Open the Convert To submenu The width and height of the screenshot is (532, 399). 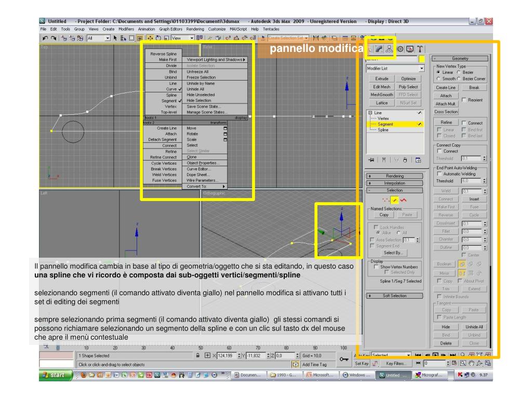pos(205,187)
